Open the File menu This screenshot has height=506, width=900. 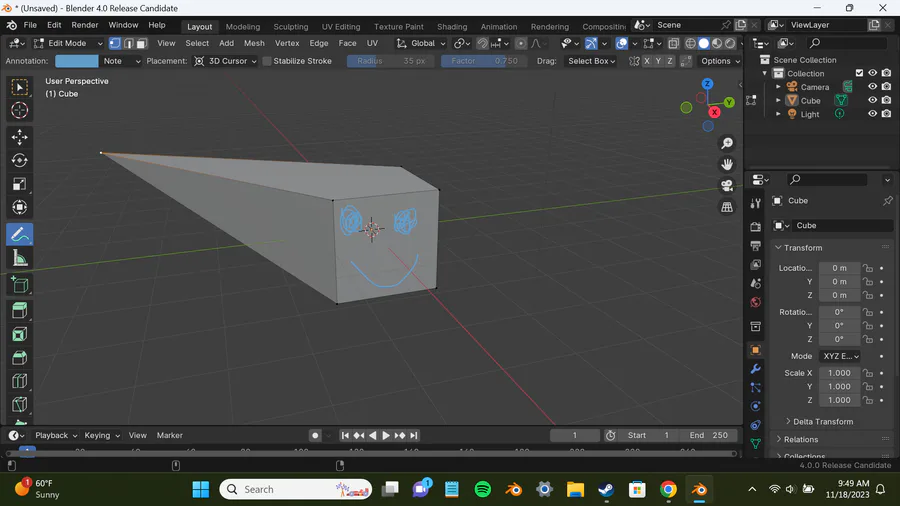[x=30, y=25]
